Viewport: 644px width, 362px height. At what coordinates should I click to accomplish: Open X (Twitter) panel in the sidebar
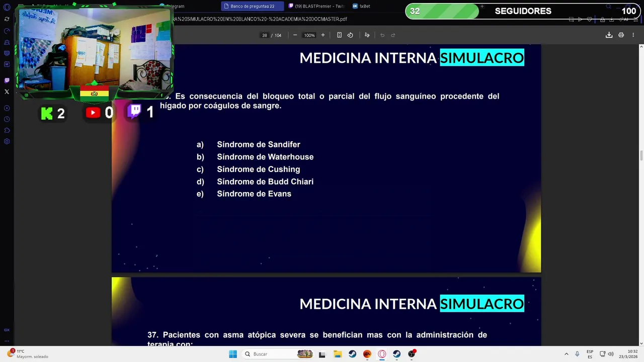7,92
